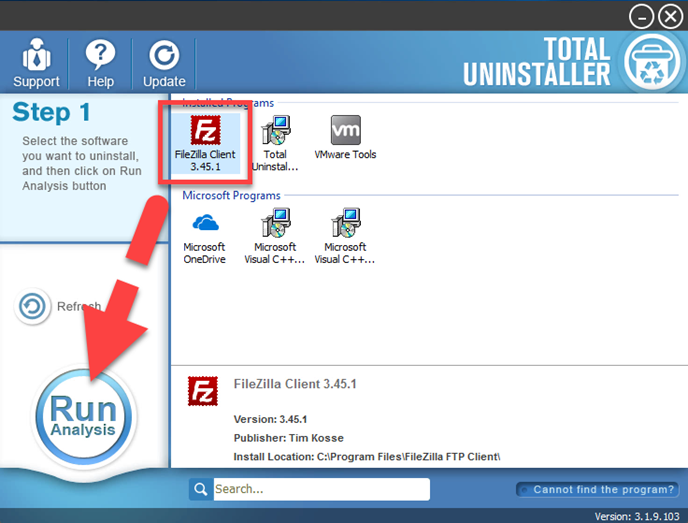Click the Refresh circular arrow icon
The width and height of the screenshot is (688, 523).
(x=32, y=306)
